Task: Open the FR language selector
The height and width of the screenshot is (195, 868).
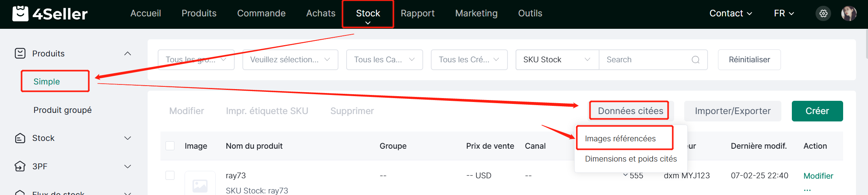Action: 784,14
